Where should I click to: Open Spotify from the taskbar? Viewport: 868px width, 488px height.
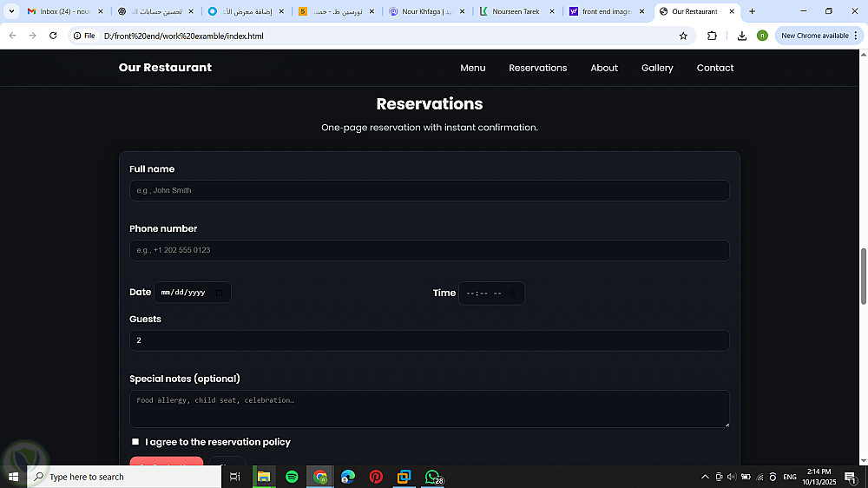click(x=292, y=477)
